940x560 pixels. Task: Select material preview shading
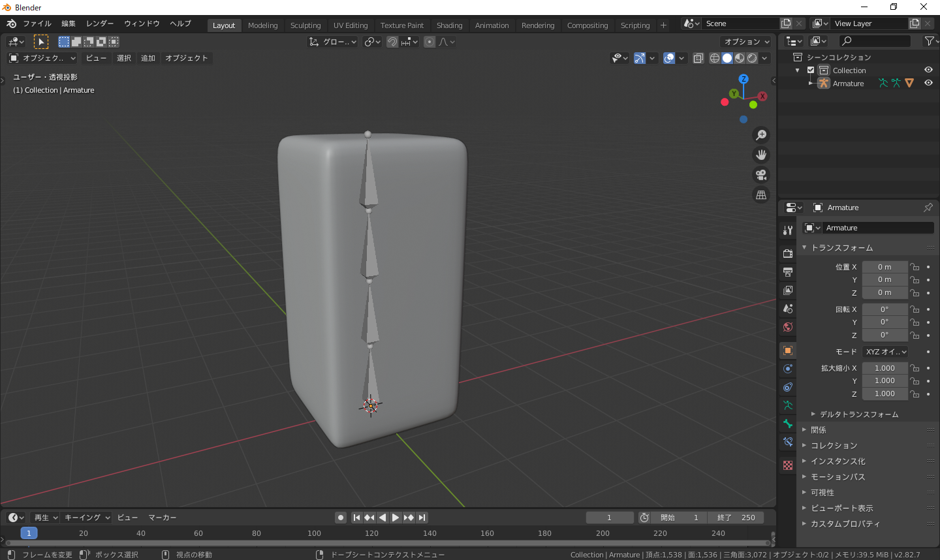coord(740,58)
